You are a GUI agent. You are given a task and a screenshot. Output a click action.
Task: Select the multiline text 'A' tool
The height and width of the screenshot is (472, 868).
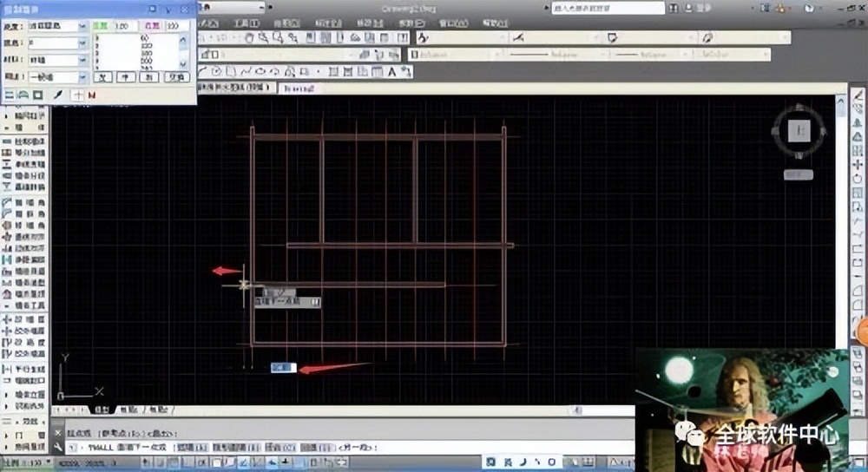point(392,71)
